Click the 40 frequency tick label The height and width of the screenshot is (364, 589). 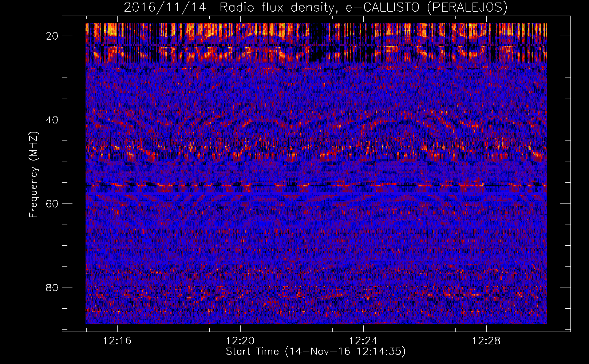(52, 120)
